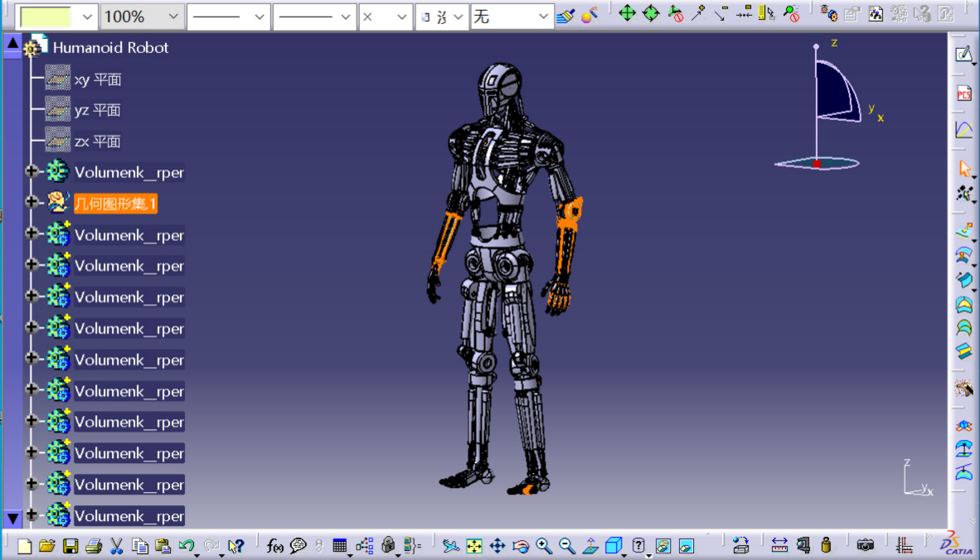Open the point symbol × dropdown
980x560 pixels.
click(402, 17)
